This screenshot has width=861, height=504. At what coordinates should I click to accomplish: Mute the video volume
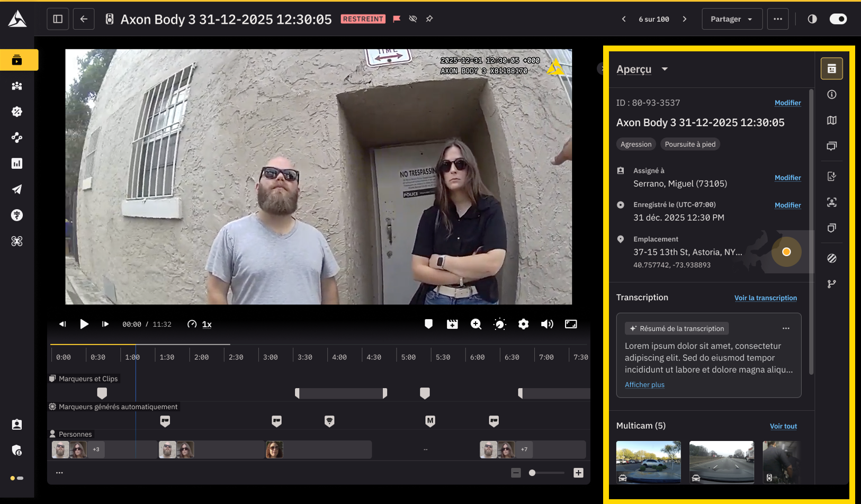click(x=547, y=324)
